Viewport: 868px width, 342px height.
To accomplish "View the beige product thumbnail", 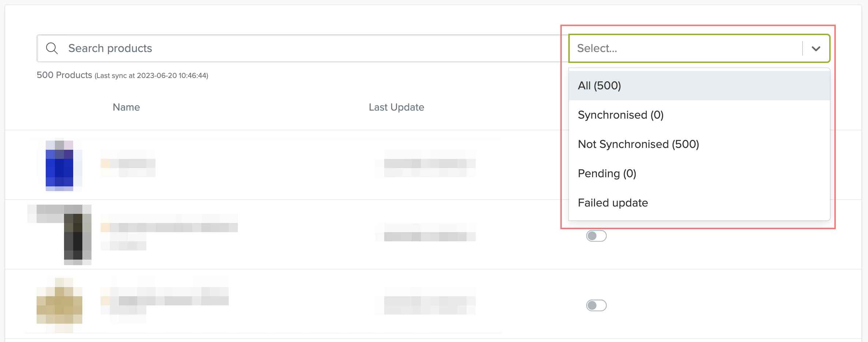I will point(59,305).
